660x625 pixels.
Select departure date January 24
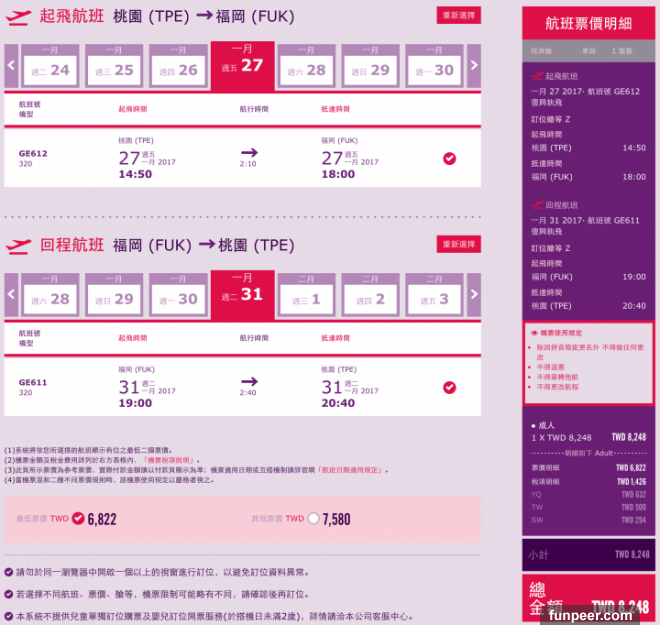click(x=48, y=66)
